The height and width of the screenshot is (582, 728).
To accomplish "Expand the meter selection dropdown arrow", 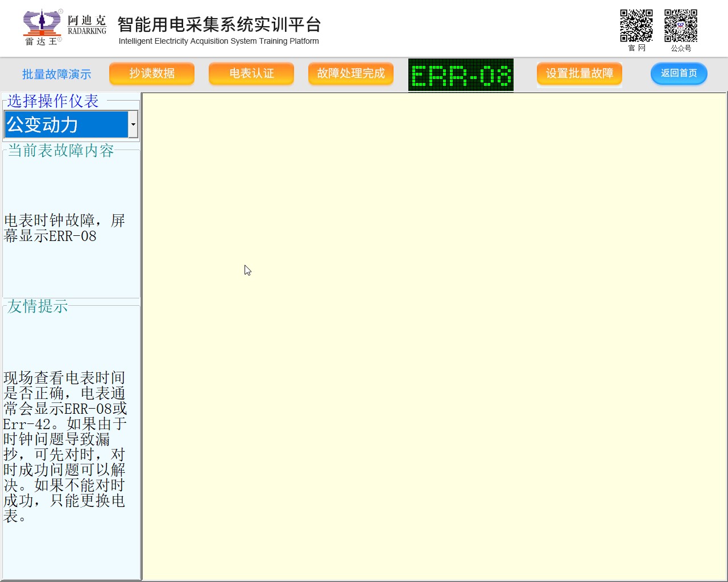I will point(133,124).
